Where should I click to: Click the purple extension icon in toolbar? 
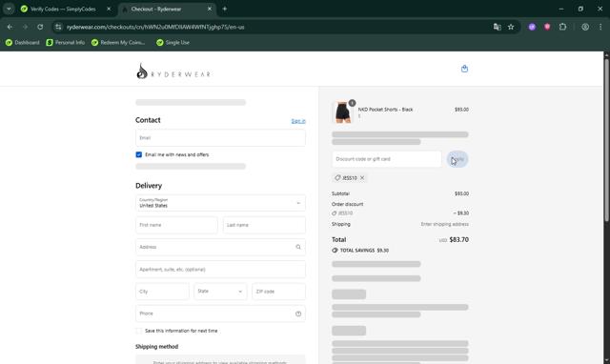[x=532, y=27]
